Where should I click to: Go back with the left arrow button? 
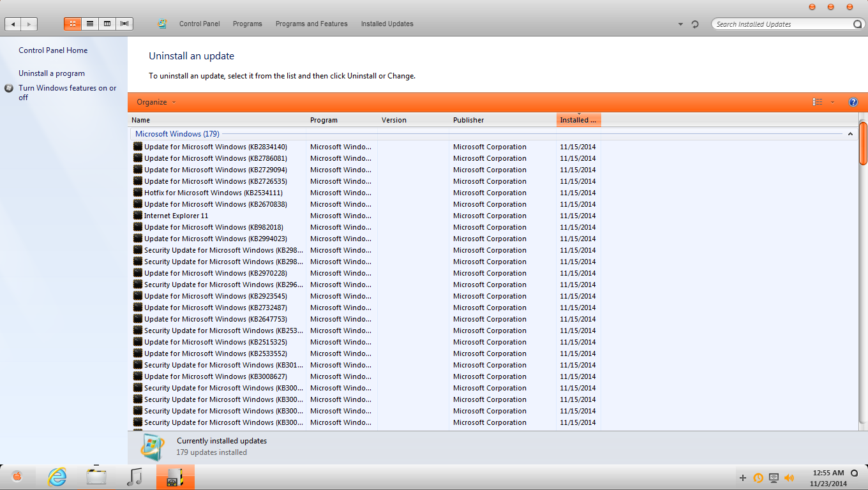pos(13,24)
